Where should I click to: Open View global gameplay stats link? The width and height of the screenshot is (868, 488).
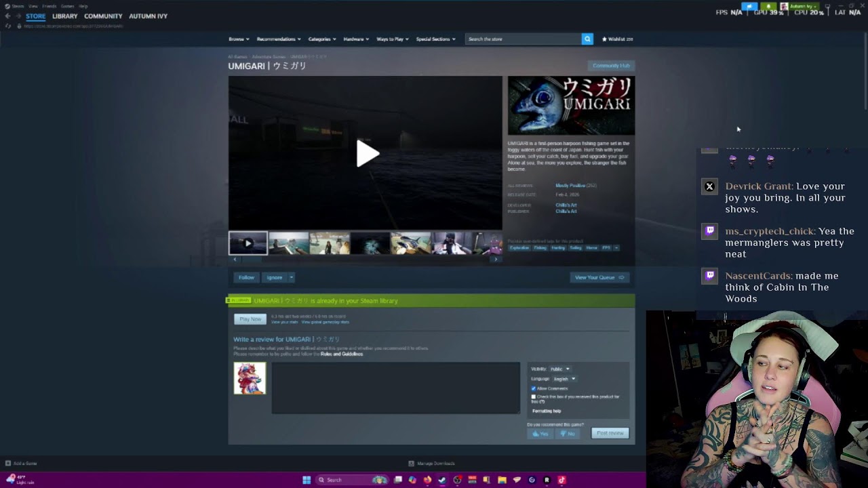[325, 322]
